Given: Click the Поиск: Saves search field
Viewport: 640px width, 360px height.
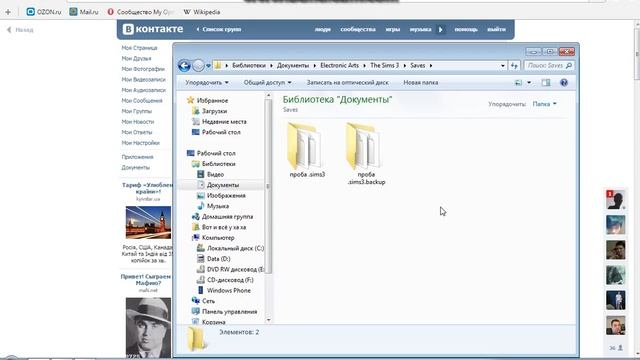Looking at the screenshot, I should (549, 65).
